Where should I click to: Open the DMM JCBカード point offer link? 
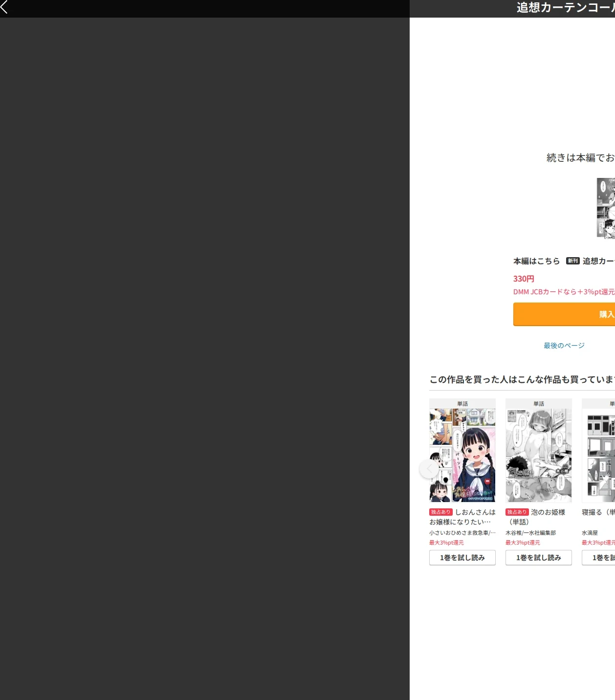pos(564,292)
